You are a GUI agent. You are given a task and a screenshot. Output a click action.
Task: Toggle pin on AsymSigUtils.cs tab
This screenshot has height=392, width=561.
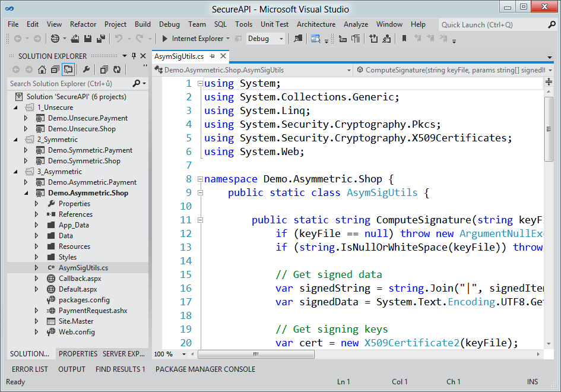pos(212,56)
